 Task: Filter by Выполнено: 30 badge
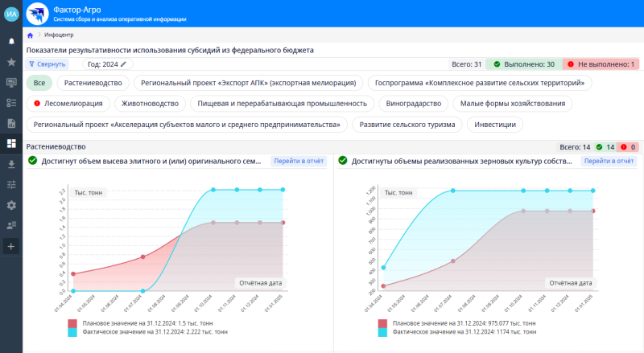(x=524, y=64)
